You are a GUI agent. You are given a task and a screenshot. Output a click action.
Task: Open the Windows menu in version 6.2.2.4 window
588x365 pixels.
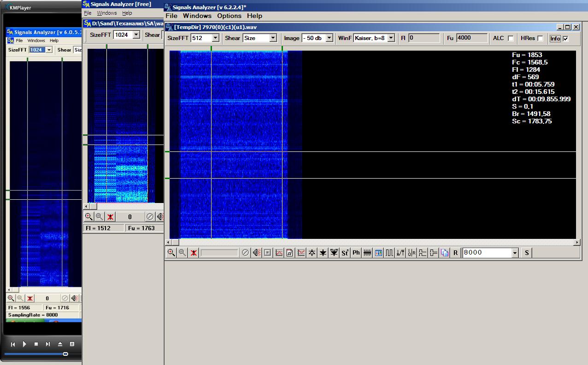197,16
